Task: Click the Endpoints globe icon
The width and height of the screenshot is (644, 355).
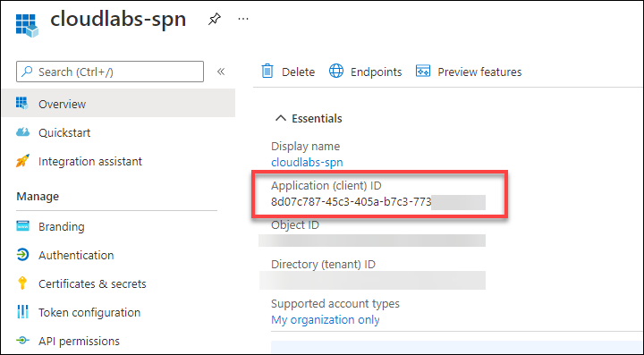Action: [x=336, y=72]
